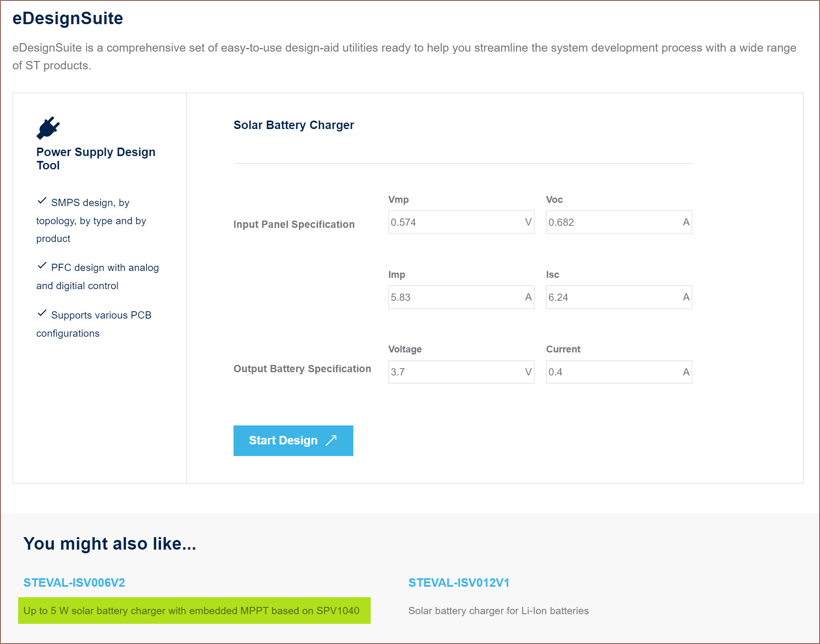Screen dimensions: 820x644
Task: Open the STEVAL-ISV006V2 link
Action: point(74,583)
